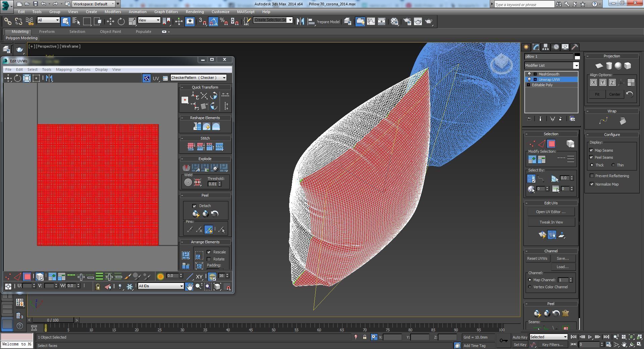This screenshot has width=644, height=349.
Task: Click Pelt Map icon in Peel rollout
Action: tap(566, 313)
